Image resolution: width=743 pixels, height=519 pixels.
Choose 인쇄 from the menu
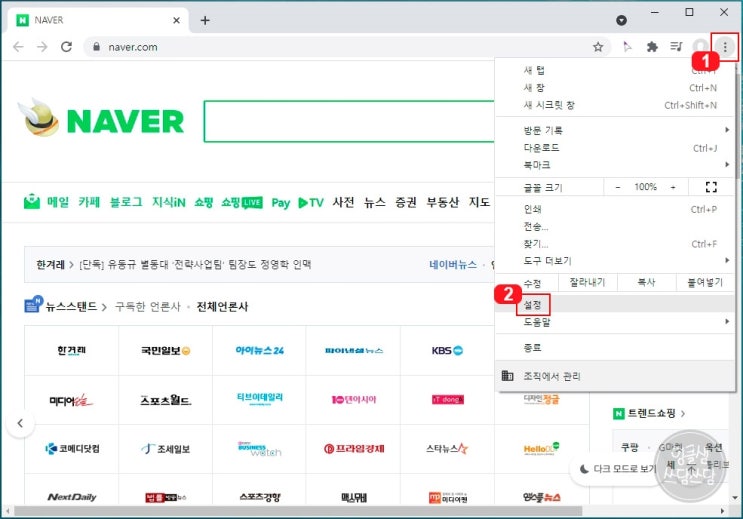[x=615, y=209]
